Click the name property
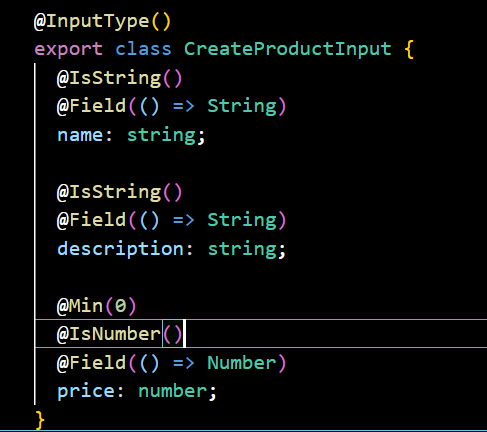487x432 pixels. (x=80, y=135)
